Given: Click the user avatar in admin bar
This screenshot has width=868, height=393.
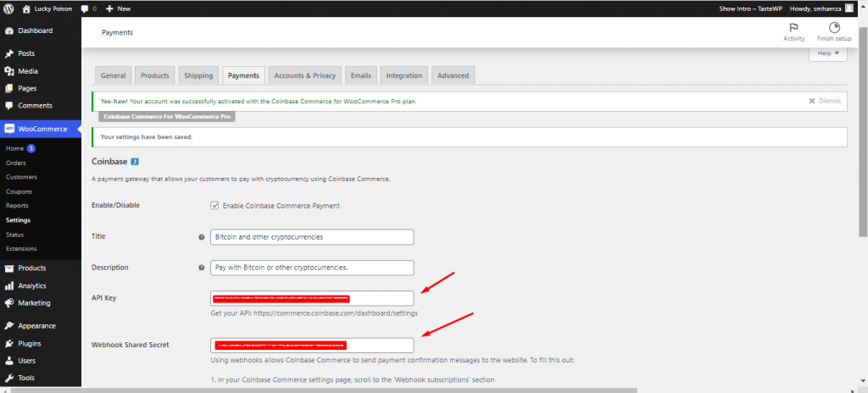Looking at the screenshot, I should 849,8.
